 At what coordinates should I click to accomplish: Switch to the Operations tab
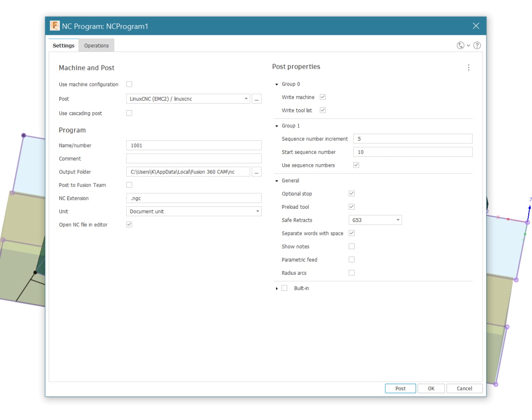tap(96, 45)
